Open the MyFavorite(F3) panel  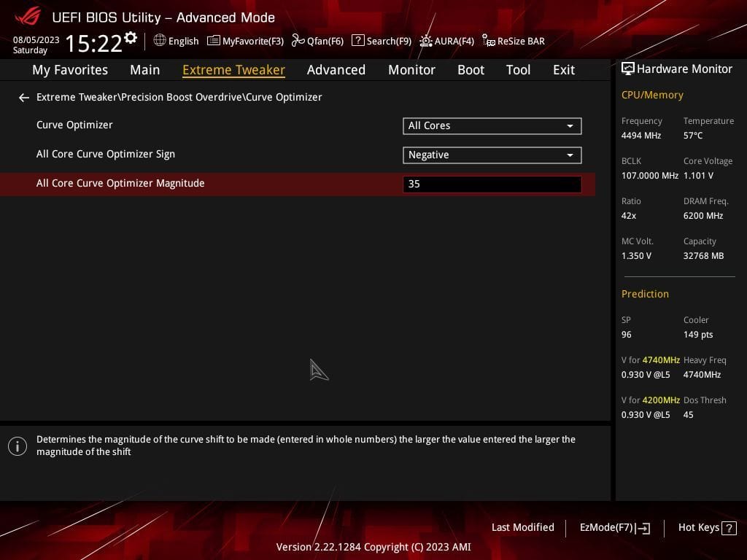(245, 41)
